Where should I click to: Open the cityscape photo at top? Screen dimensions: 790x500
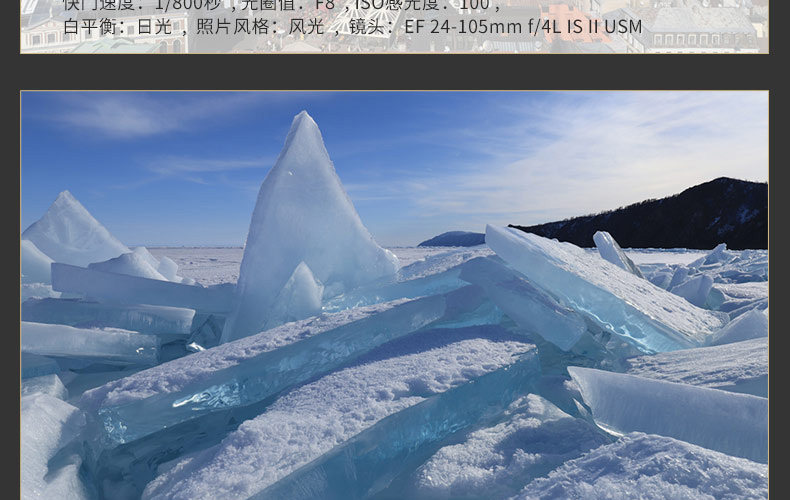pos(394,26)
